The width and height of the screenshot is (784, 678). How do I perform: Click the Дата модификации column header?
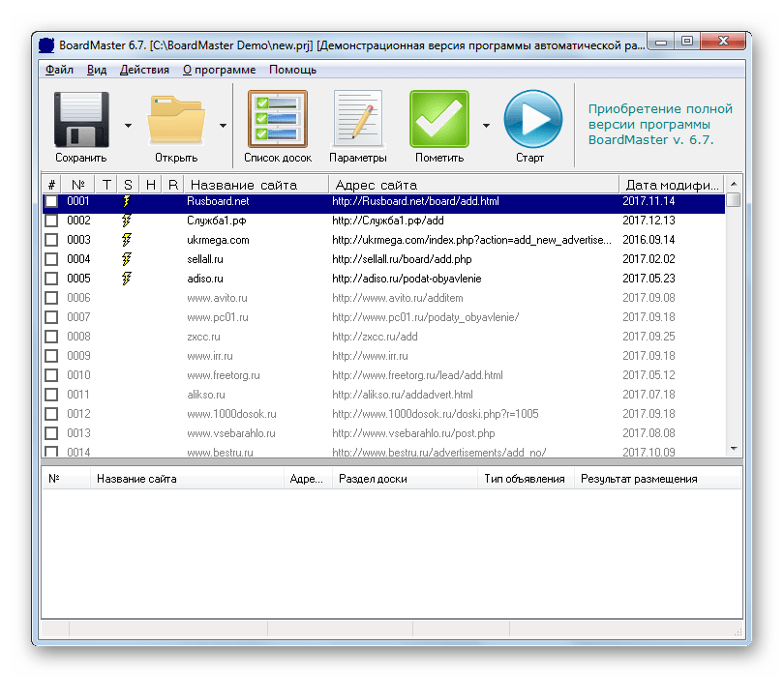[671, 185]
